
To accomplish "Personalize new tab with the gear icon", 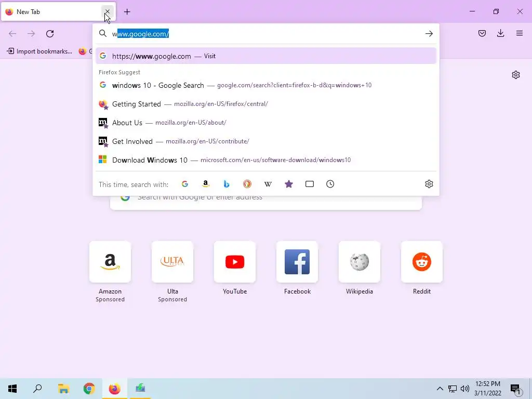I will point(516,75).
